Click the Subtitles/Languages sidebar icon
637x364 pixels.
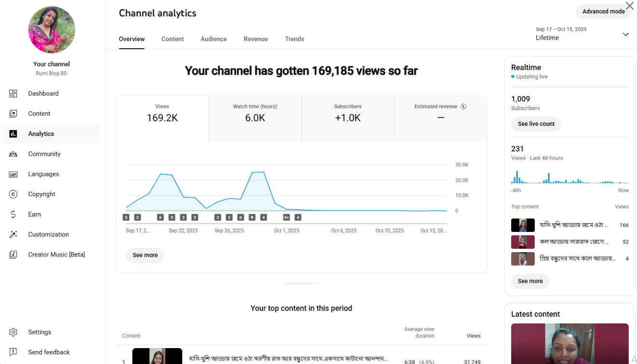click(x=13, y=174)
